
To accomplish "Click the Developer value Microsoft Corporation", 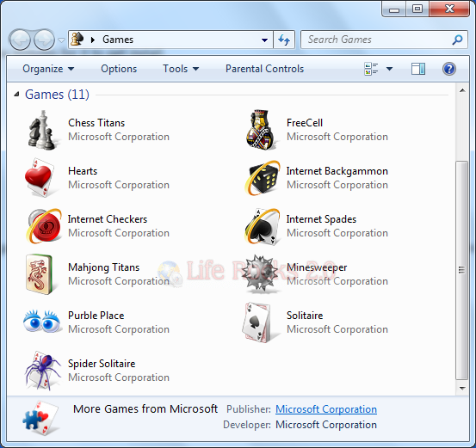I will click(326, 425).
